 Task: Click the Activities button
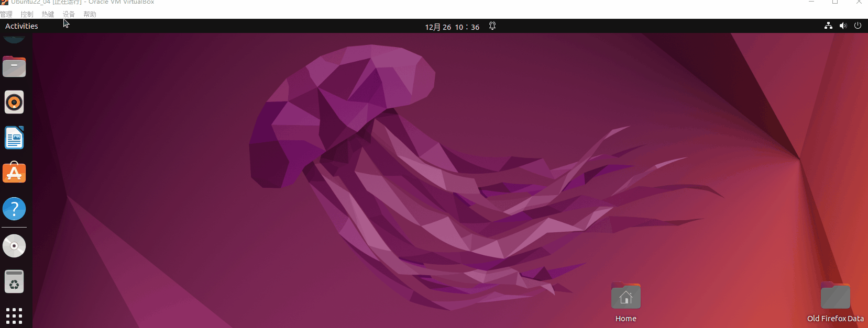(x=21, y=26)
